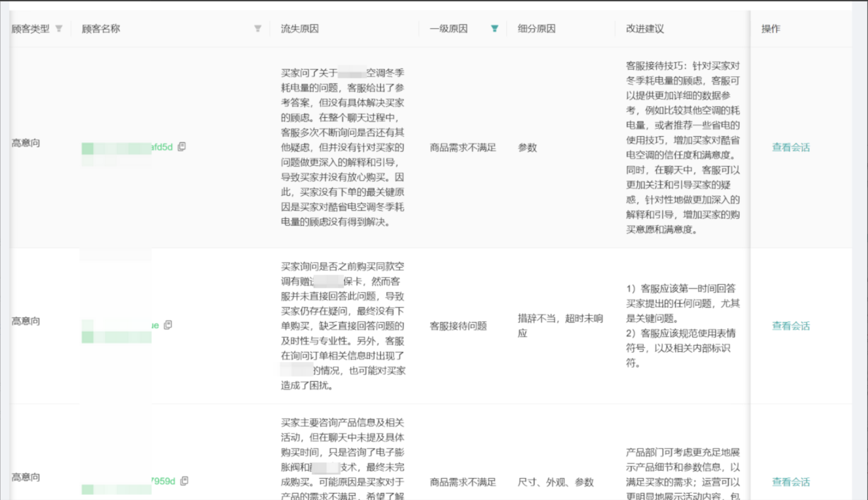Select the 措辞不当,超时未响应 cell
The width and height of the screenshot is (868, 500).
coord(561,326)
